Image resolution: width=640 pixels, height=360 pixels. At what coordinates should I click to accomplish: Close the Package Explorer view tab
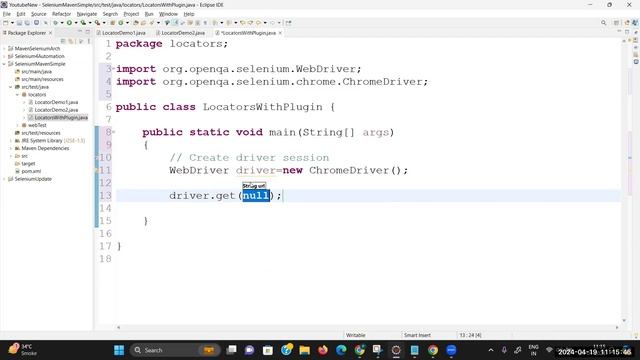[51, 33]
